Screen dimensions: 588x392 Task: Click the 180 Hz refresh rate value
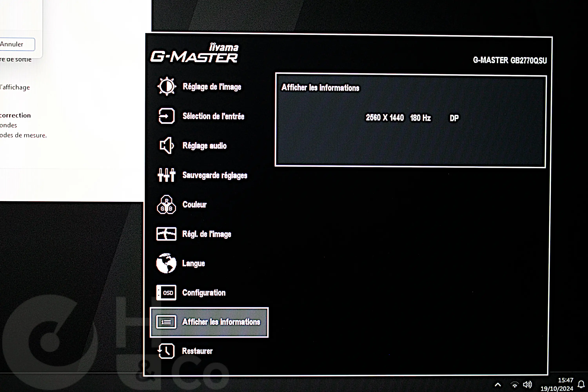pos(420,118)
